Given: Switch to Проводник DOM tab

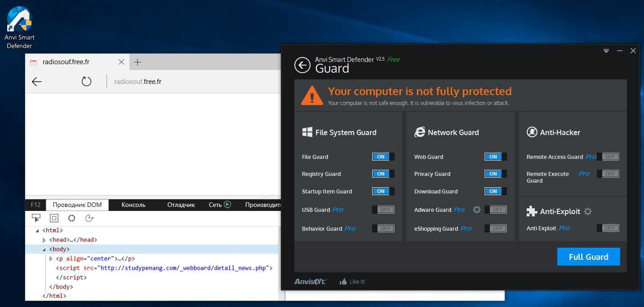Looking at the screenshot, I should [x=77, y=205].
